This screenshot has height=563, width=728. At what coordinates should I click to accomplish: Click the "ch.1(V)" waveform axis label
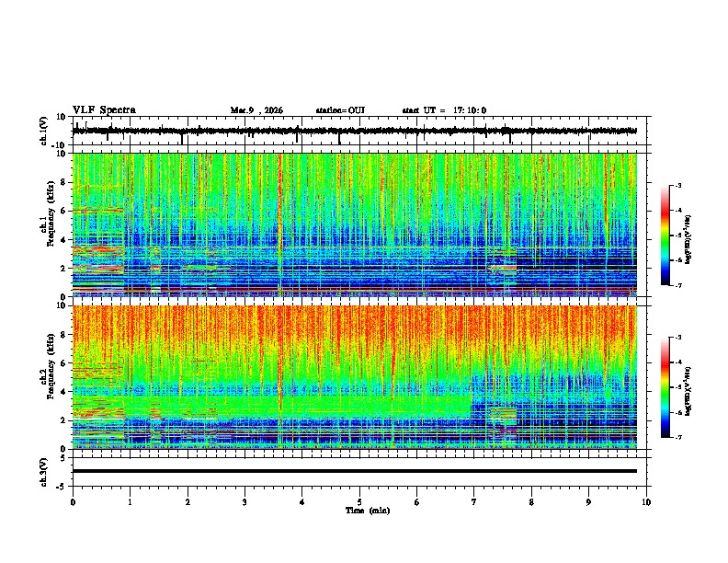click(x=44, y=131)
